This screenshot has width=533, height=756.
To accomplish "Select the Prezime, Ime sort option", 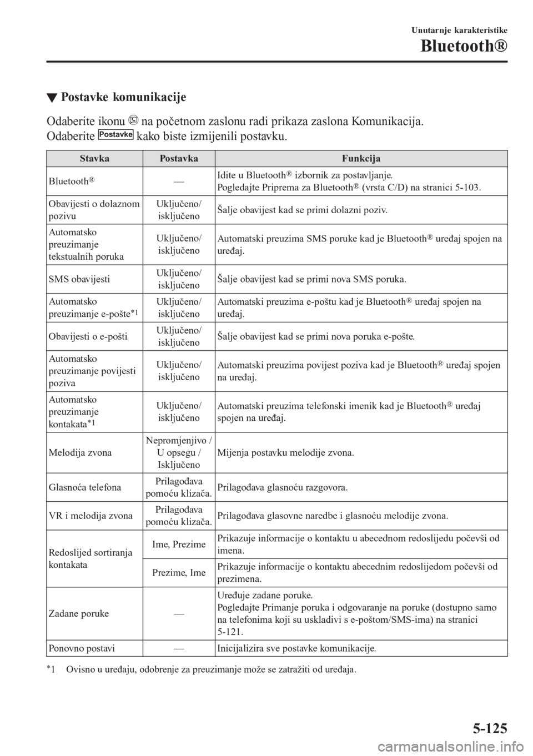I will point(179,572).
